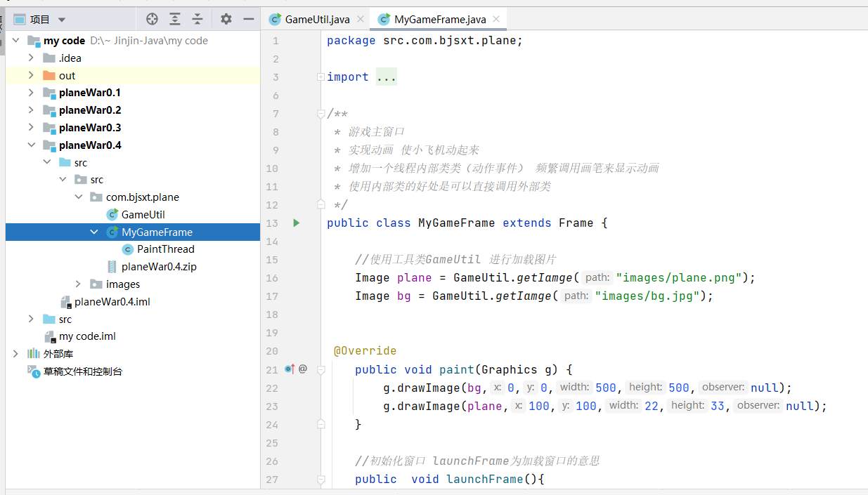This screenshot has height=495, width=868.
Task: Hide the project tool window with minus icon
Action: pos(248,19)
